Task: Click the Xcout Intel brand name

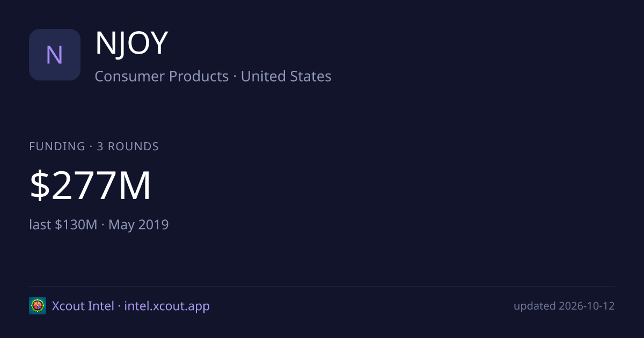Action: click(x=83, y=306)
